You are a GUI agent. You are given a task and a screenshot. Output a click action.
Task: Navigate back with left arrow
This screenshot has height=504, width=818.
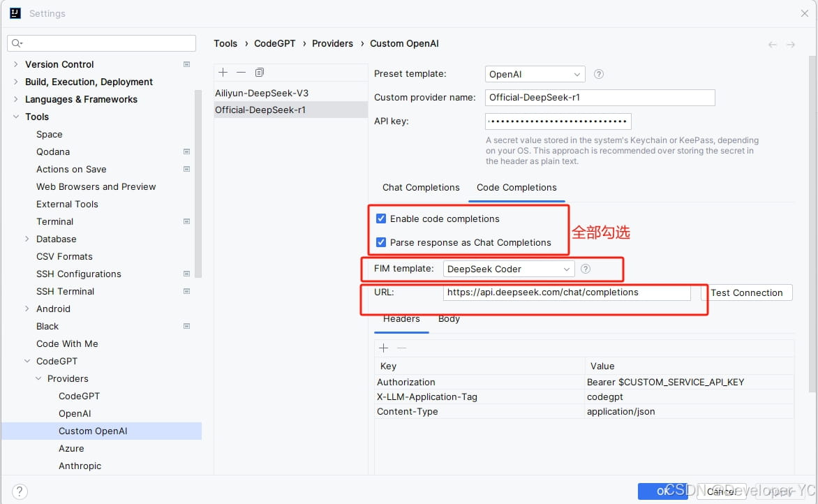(773, 45)
